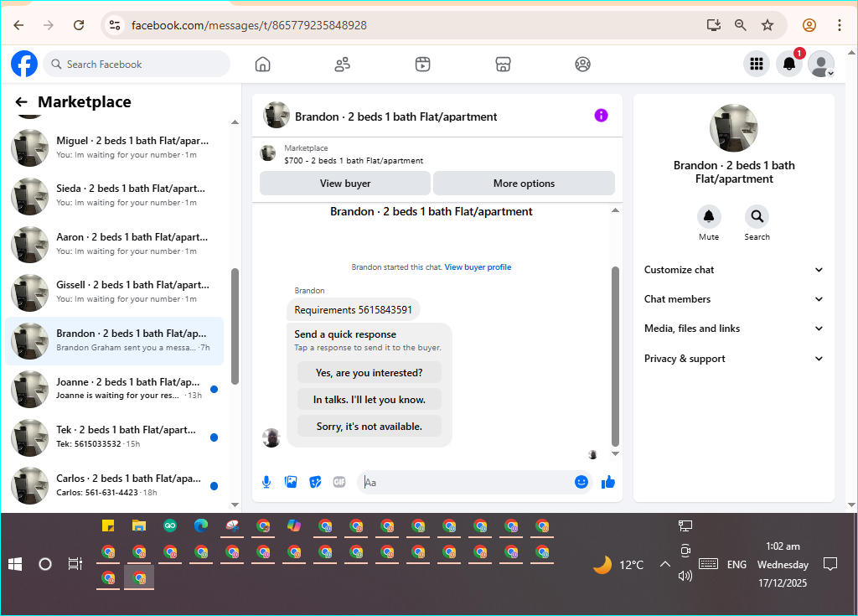Open the account profile avatar menu
The image size is (858, 616).
point(821,64)
